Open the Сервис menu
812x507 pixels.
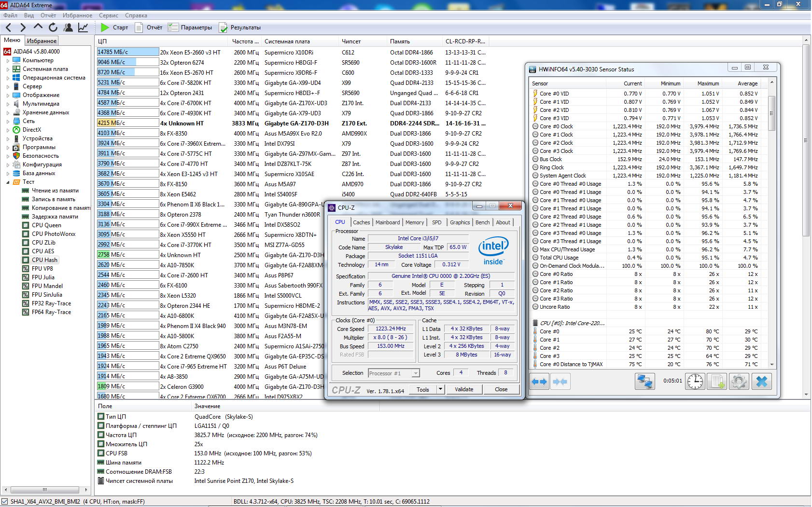[x=109, y=15]
